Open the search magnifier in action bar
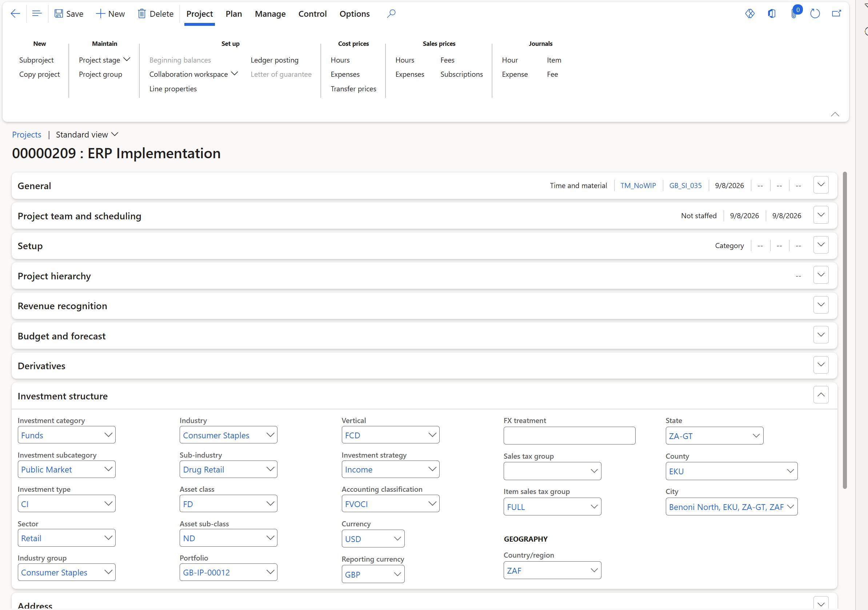Image resolution: width=868 pixels, height=610 pixels. (391, 13)
